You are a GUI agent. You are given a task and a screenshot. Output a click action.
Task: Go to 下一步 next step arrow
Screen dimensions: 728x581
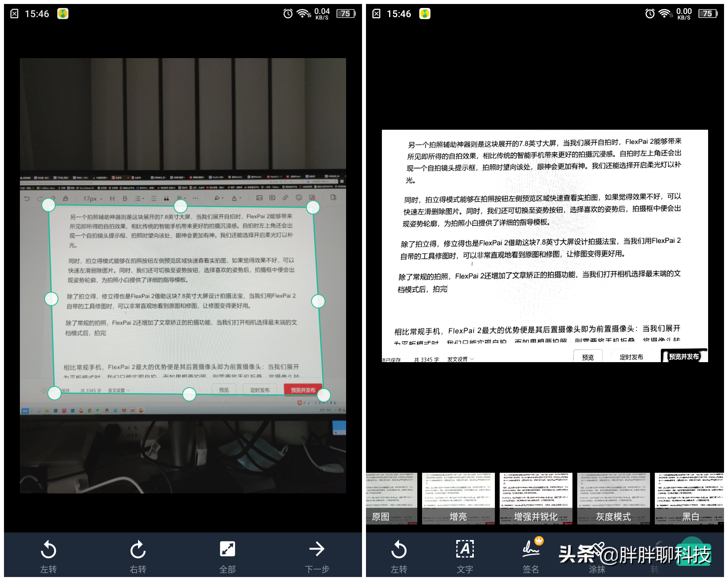coord(317,556)
